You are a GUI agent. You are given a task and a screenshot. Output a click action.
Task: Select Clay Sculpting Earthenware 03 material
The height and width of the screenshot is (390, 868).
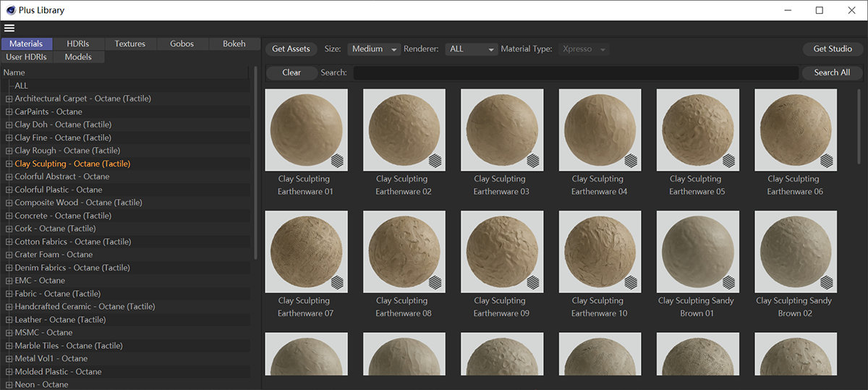[x=501, y=130]
